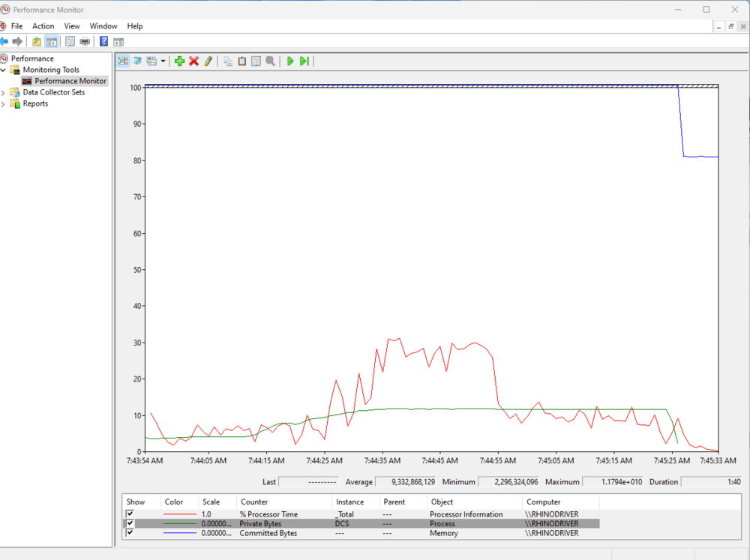This screenshot has width=750, height=560.
Task: Click red X Delete counter icon
Action: pyautogui.click(x=193, y=61)
